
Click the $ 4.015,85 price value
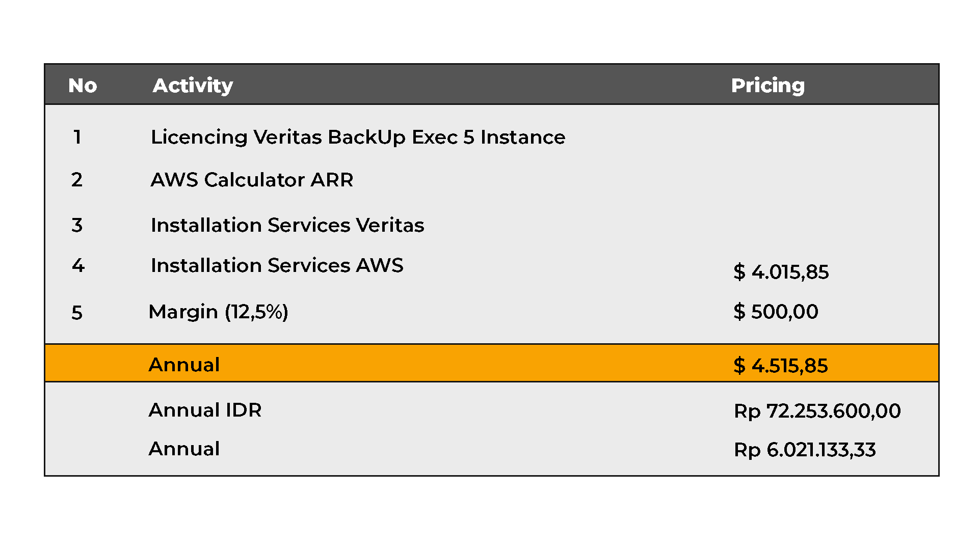click(x=781, y=272)
